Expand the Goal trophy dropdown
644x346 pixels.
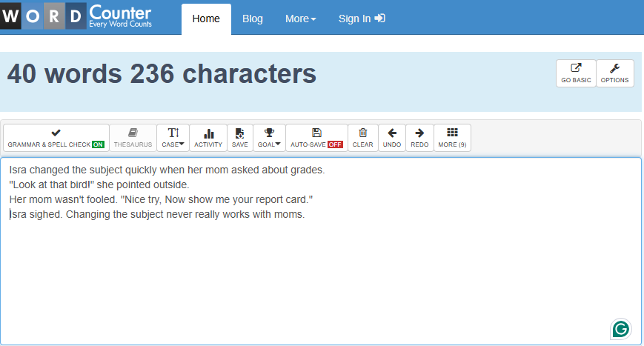coord(269,138)
